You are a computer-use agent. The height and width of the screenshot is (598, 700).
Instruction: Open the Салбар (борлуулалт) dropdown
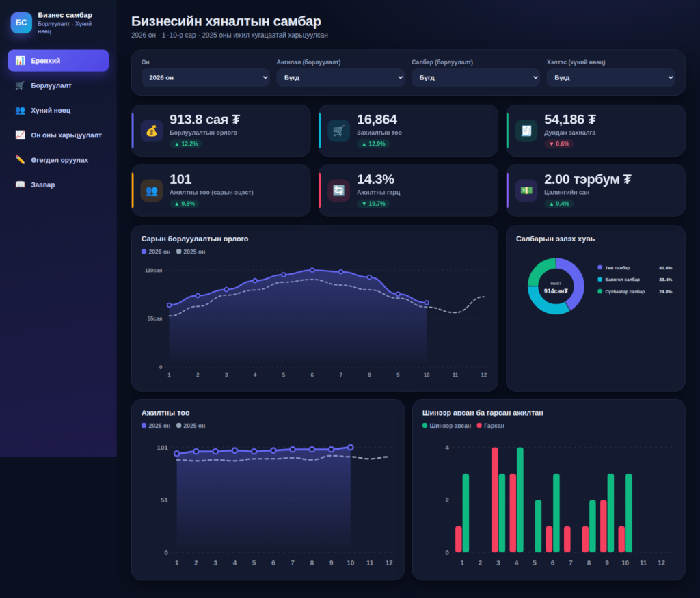click(476, 78)
